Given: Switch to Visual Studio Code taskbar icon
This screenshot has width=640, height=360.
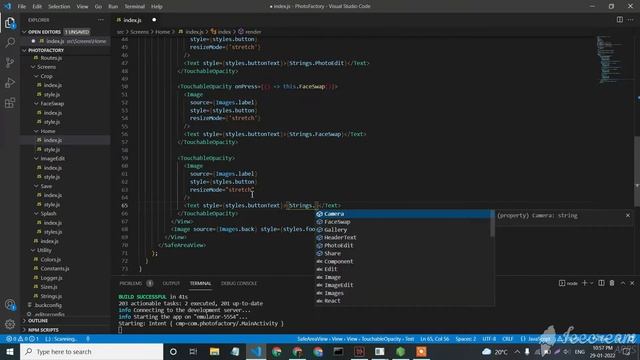Looking at the screenshot, I should (x=256, y=351).
